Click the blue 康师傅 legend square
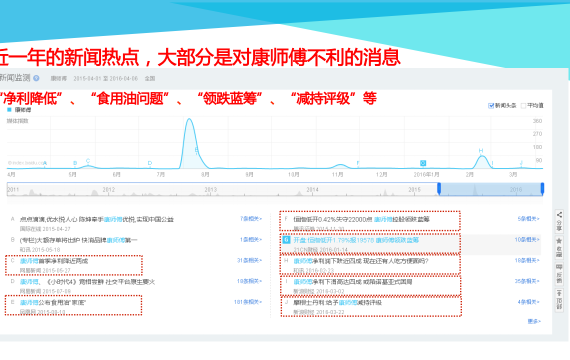The width and height of the screenshot is (570, 360). pos(9,109)
